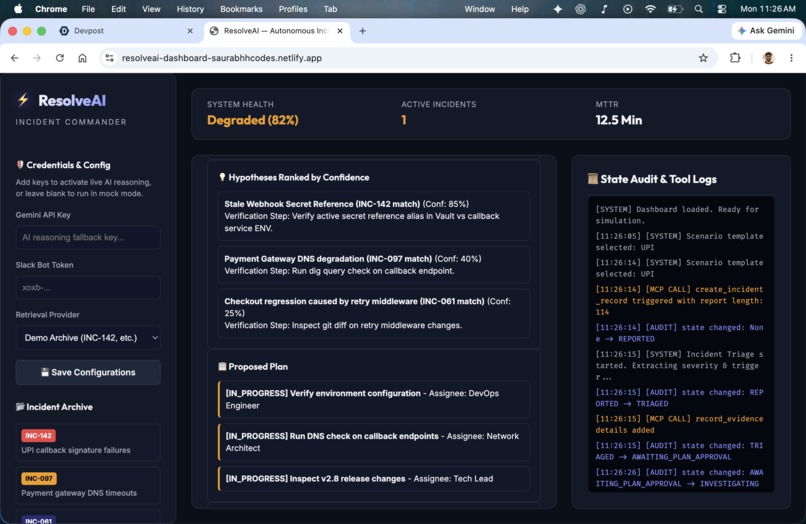Switch to the Devpost tab

(x=126, y=31)
